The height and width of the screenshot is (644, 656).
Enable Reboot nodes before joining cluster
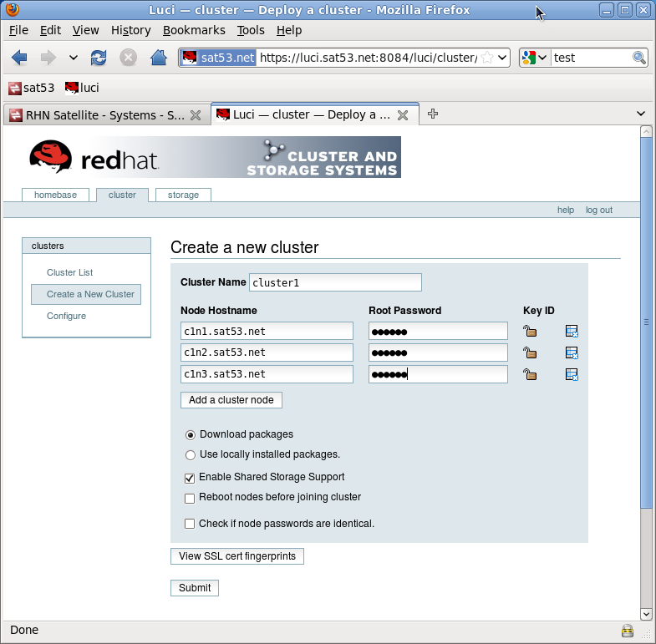[x=190, y=498]
